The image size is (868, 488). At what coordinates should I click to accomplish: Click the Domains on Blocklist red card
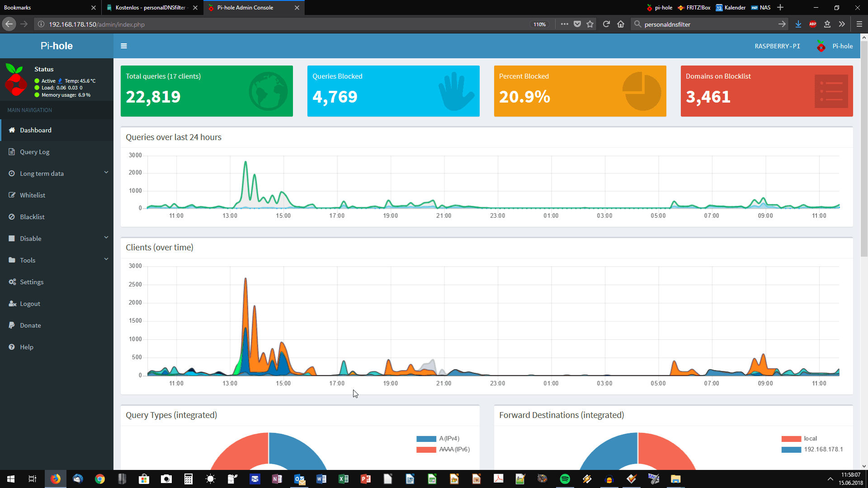pos(767,91)
